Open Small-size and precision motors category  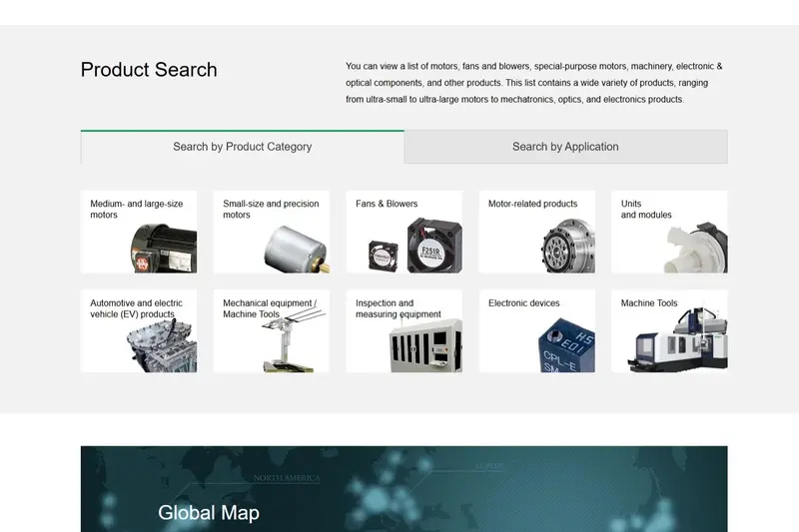click(271, 232)
